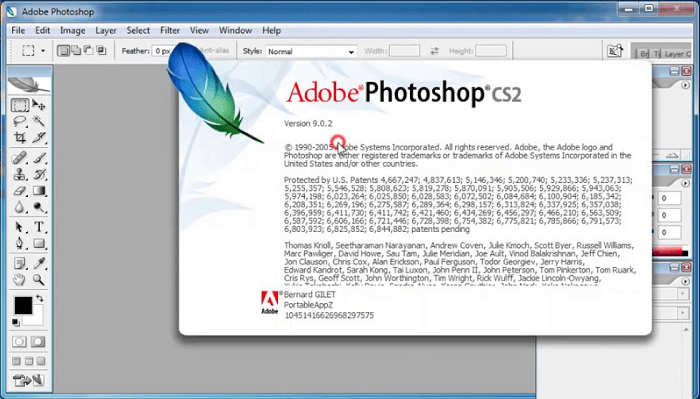The image size is (700, 399).
Task: Open the Edit menu
Action: (42, 30)
